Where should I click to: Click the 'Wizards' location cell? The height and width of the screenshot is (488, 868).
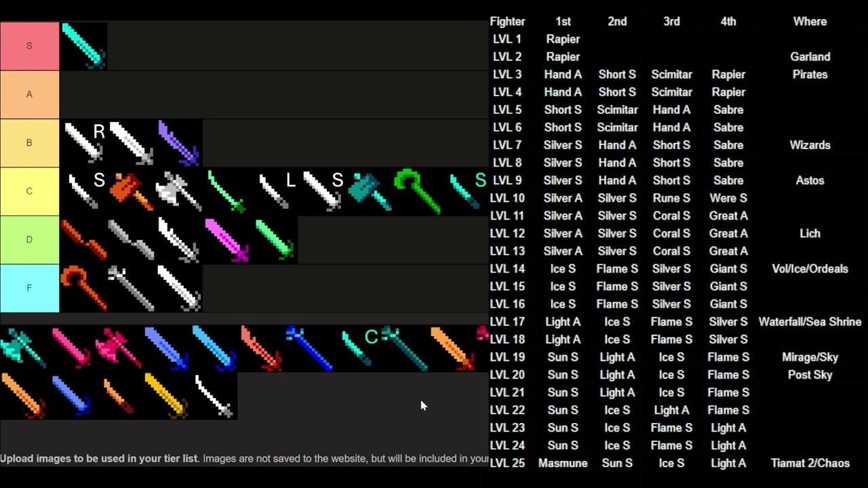pyautogui.click(x=810, y=145)
